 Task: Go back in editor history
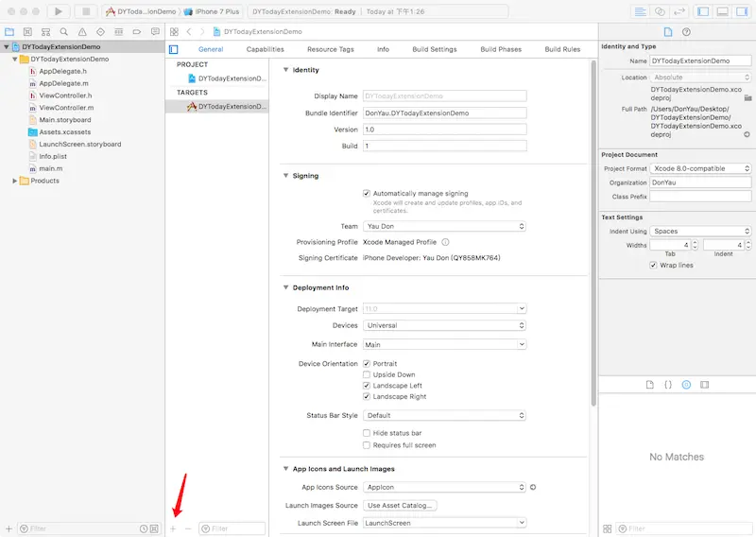[x=189, y=32]
